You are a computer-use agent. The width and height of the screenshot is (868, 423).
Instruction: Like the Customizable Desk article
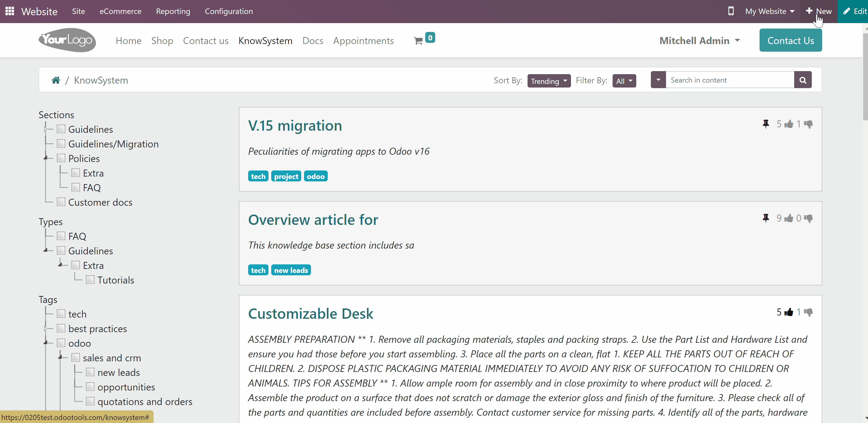click(789, 312)
